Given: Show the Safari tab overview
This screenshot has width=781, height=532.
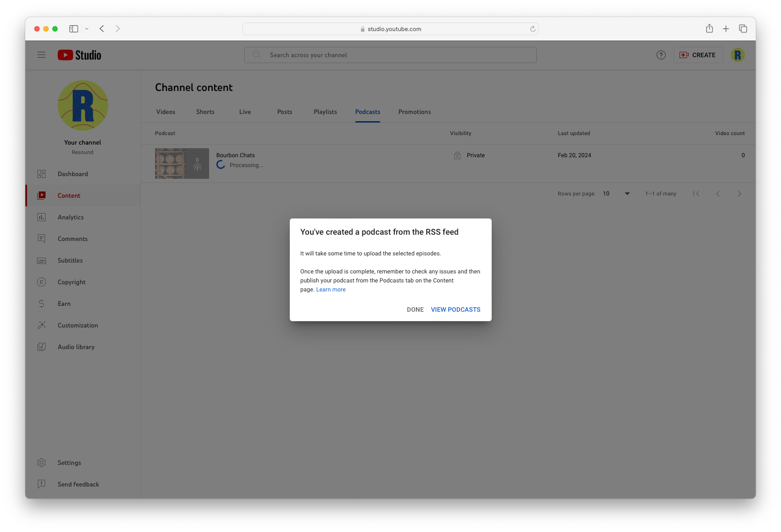Looking at the screenshot, I should (x=743, y=29).
